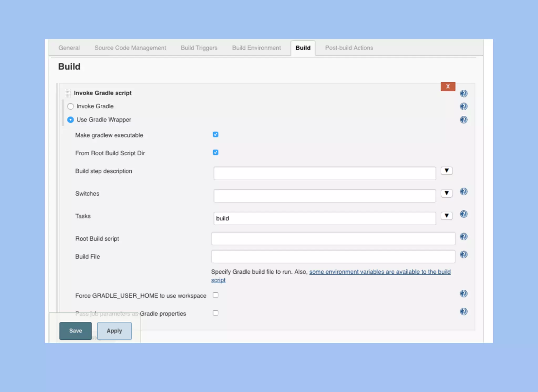538x392 pixels.
Task: Click the Save button
Action: [x=75, y=331]
